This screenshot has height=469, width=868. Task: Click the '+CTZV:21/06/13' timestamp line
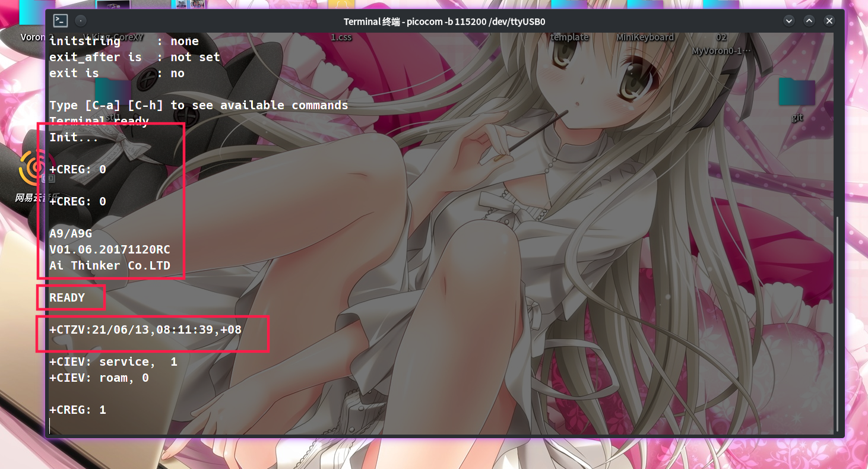point(145,329)
